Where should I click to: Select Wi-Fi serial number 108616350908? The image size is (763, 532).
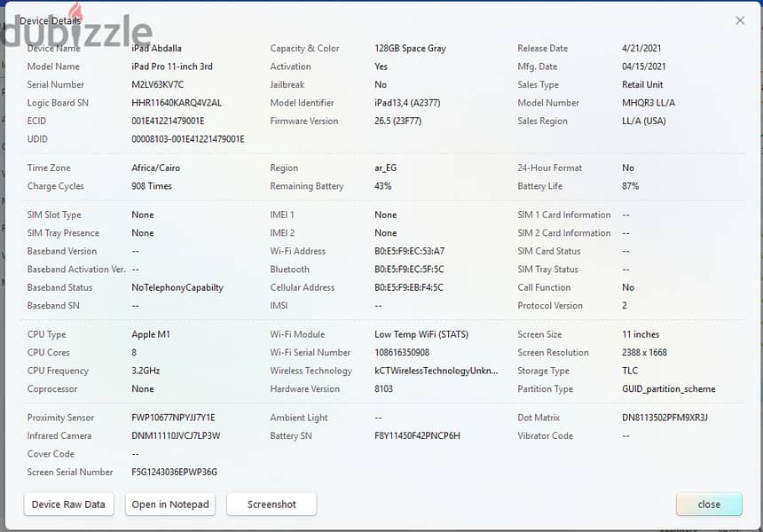[x=402, y=353]
